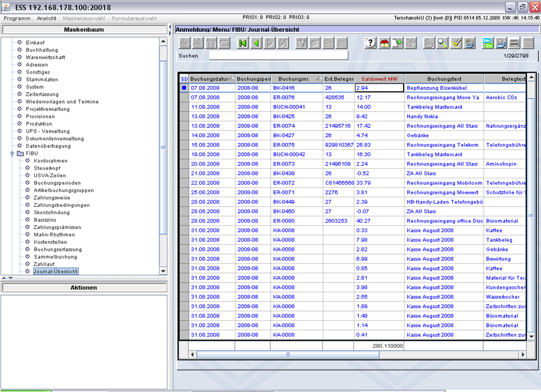Click into the Suchen search field
Screen dimensions: 541x392
coord(279,55)
